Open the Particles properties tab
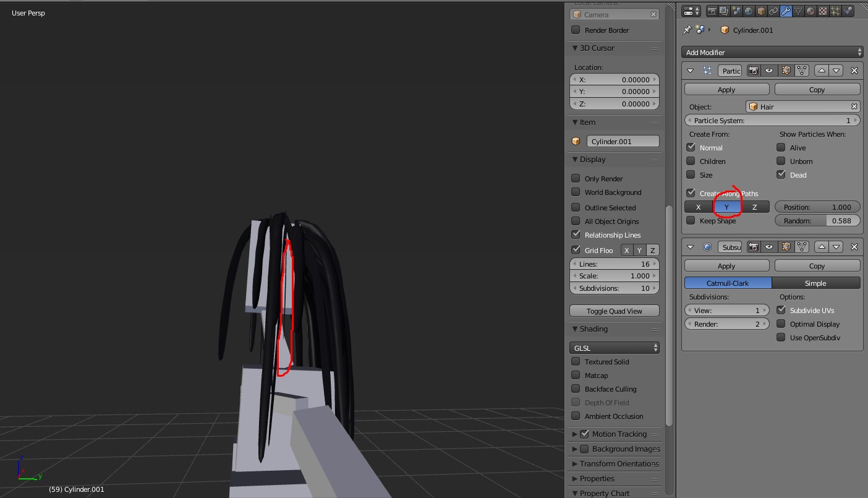 point(836,11)
